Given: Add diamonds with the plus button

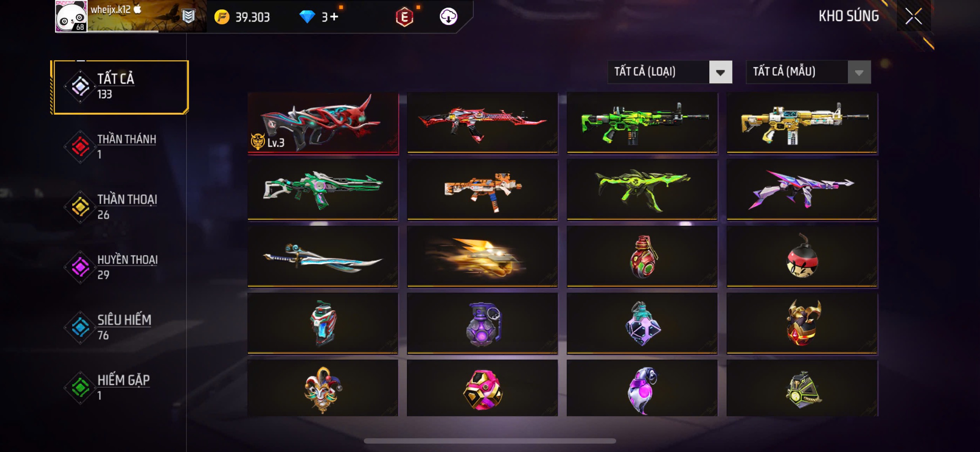Looking at the screenshot, I should (334, 17).
